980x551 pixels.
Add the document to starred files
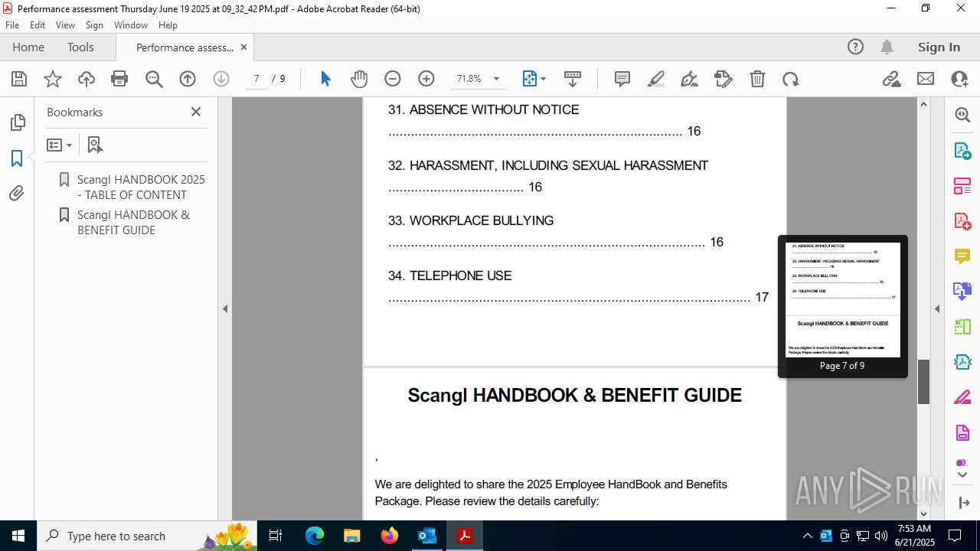click(53, 79)
